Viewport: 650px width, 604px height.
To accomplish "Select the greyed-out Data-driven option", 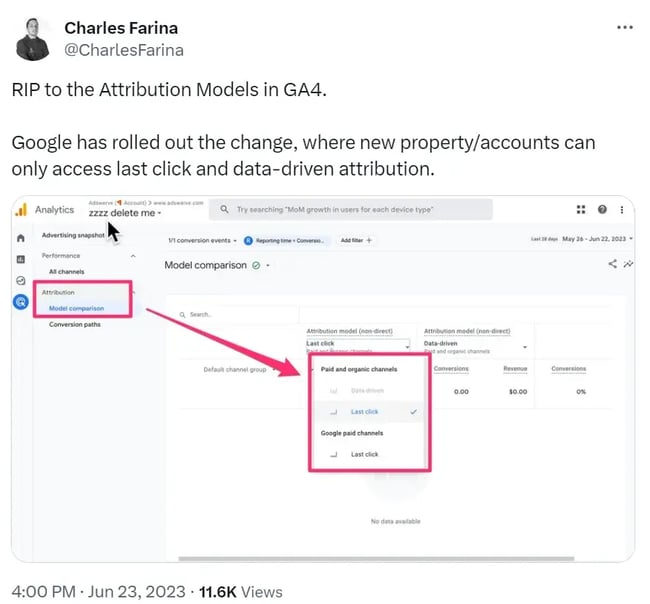I will click(365, 391).
